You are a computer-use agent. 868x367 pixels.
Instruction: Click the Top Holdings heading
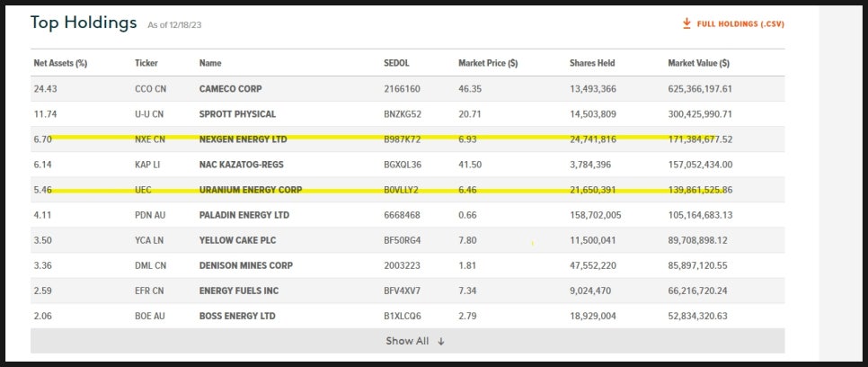coord(84,22)
